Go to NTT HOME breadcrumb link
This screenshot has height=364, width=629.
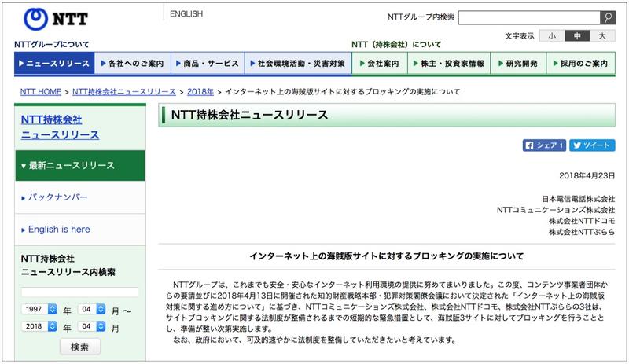(x=41, y=92)
